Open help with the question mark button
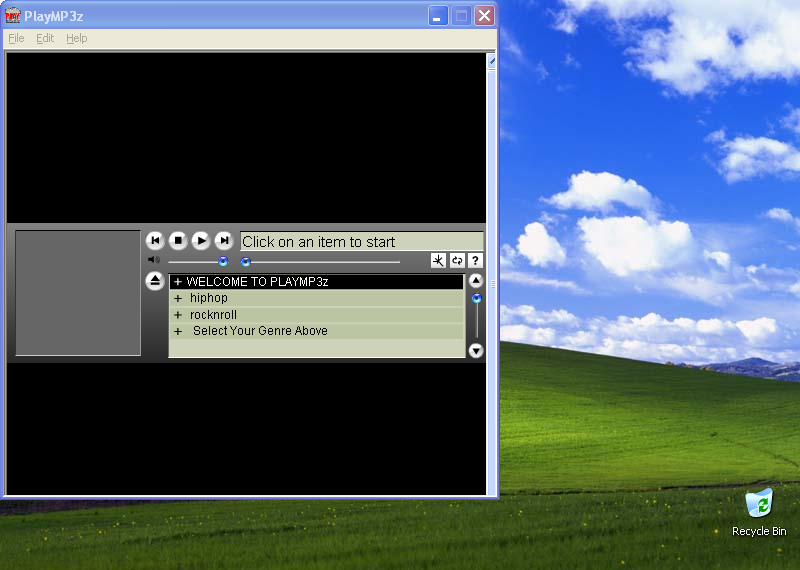The height and width of the screenshot is (570, 800). [x=476, y=261]
